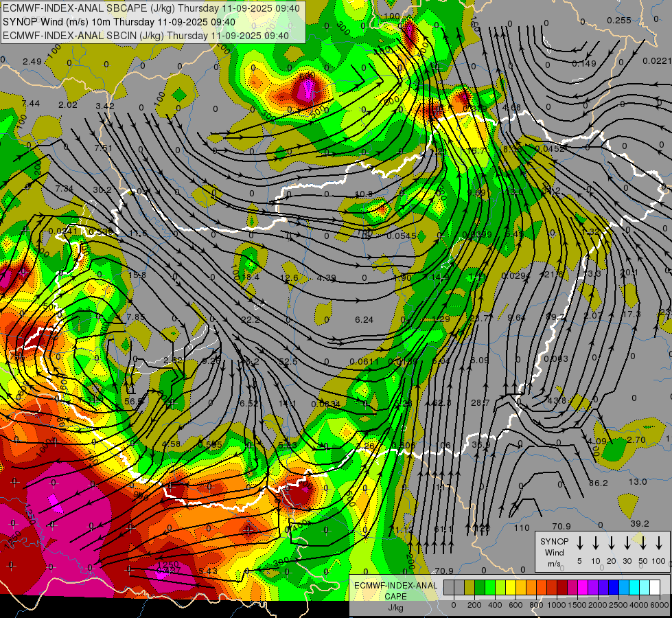The image size is (672, 618).
Task: Click the map value '0.255'
Action: click(x=619, y=20)
